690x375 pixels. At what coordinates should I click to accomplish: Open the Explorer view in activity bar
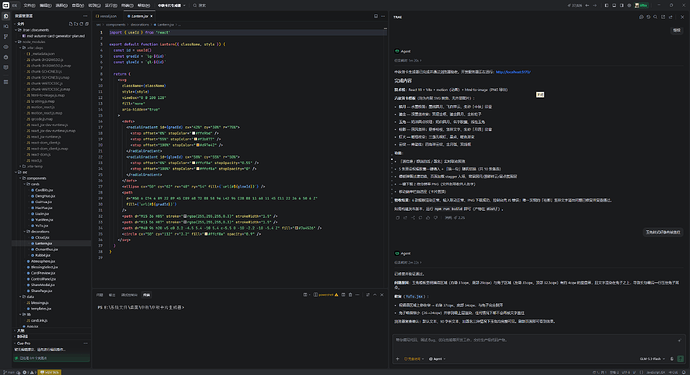[x=6, y=16]
